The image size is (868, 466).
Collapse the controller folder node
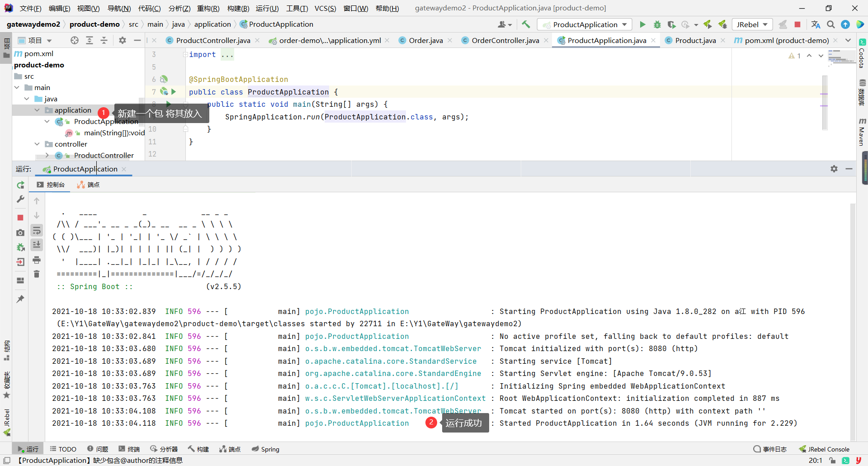[37, 144]
